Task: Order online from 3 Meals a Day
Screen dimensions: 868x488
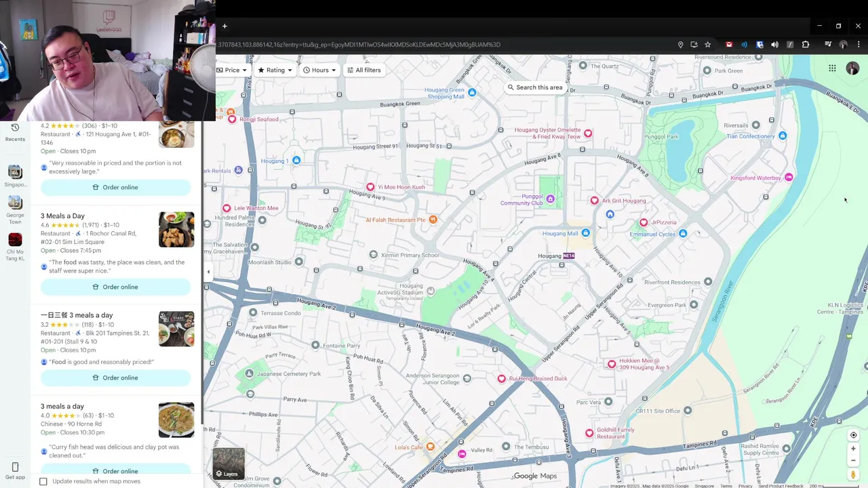Action: (x=115, y=287)
